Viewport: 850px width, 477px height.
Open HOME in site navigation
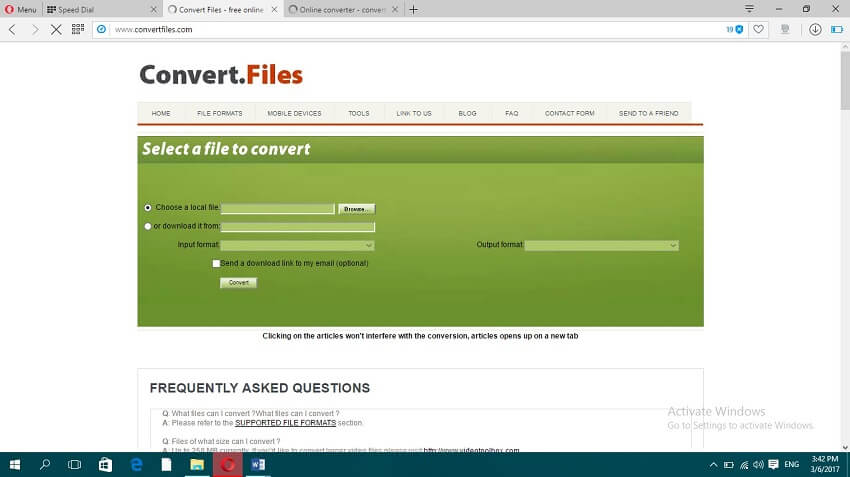point(161,113)
